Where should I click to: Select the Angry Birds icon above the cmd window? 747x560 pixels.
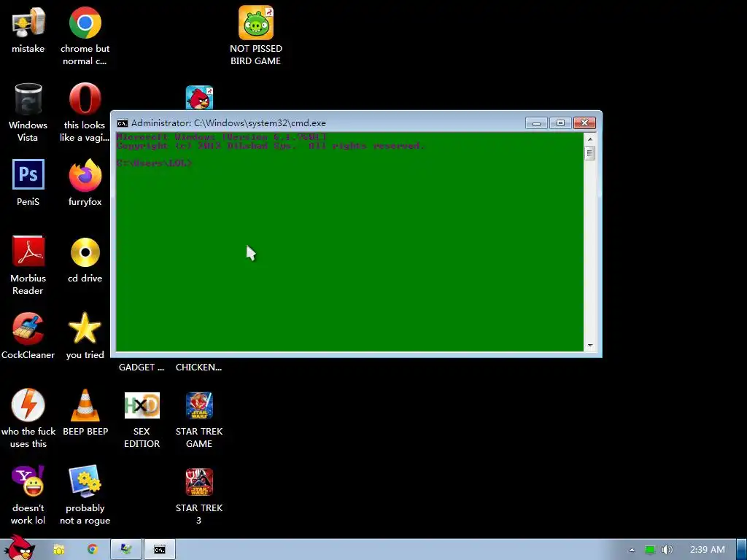click(199, 98)
